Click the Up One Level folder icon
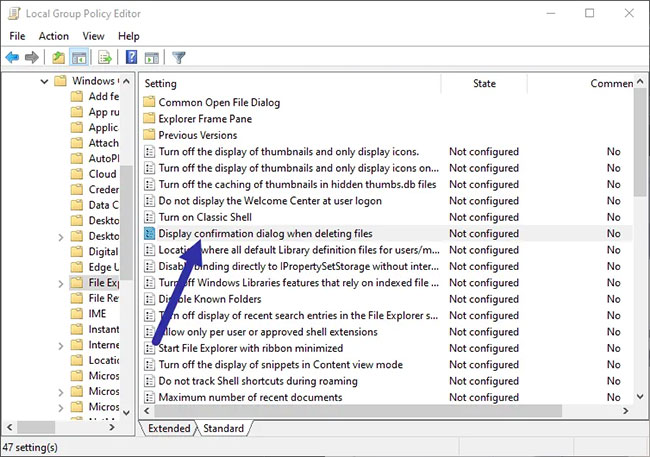Image resolution: width=650 pixels, height=457 pixels. tap(59, 57)
